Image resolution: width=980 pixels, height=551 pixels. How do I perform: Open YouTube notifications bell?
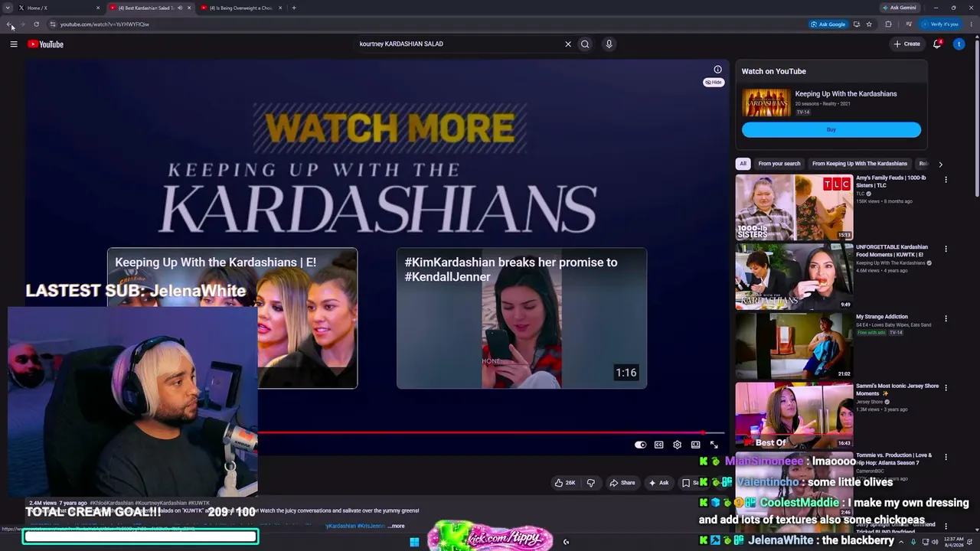click(937, 44)
